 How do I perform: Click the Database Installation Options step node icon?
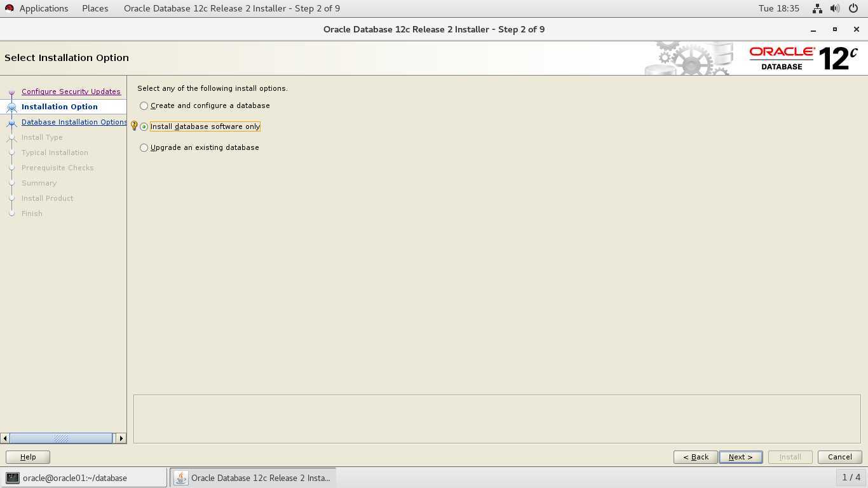11,123
